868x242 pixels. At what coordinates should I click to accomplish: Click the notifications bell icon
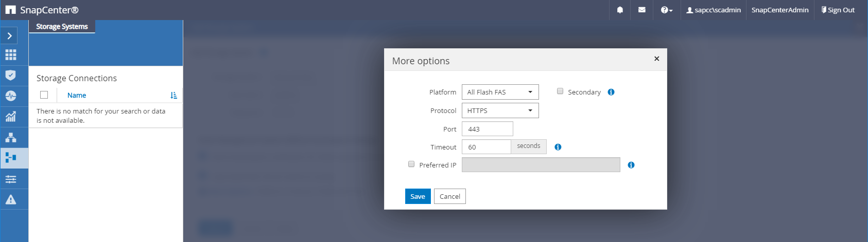coord(620,10)
